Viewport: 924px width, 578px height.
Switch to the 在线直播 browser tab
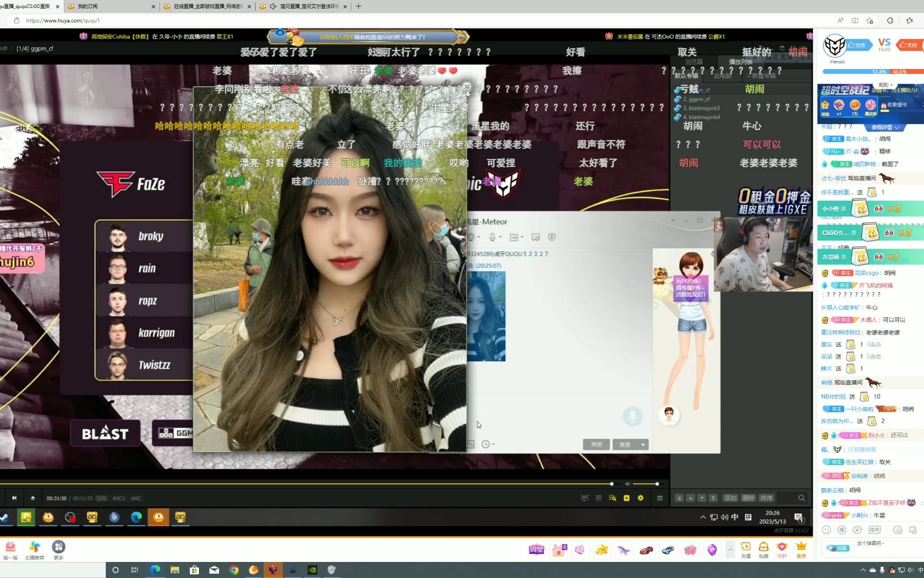(x=207, y=6)
